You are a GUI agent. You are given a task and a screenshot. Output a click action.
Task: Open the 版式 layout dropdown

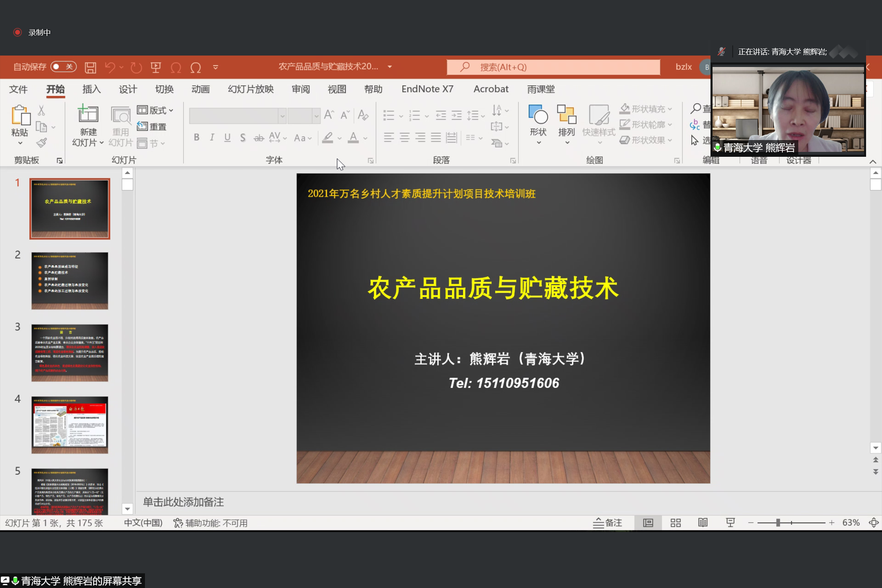tap(155, 110)
